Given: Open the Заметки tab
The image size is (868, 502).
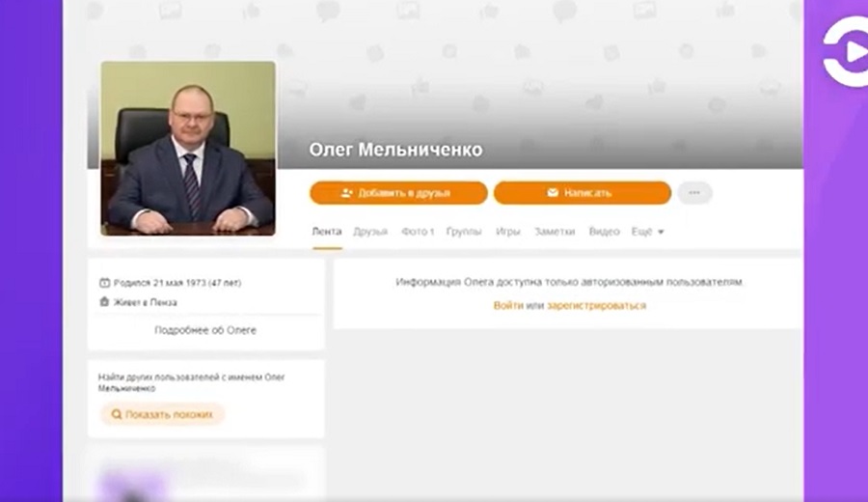Looking at the screenshot, I should 555,232.
